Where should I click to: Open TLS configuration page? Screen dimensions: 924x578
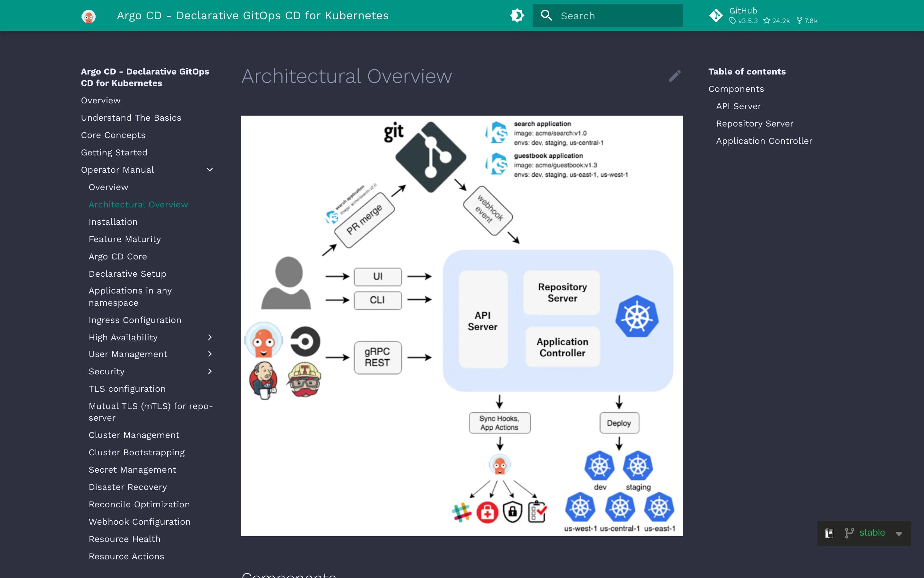pos(127,389)
